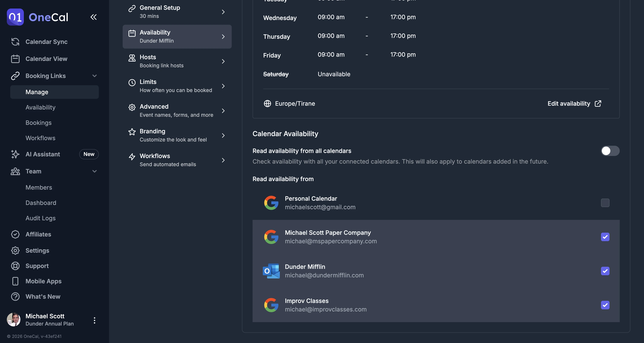Click michael@dundermifflin.com email text
Viewport: 644px width, 343px height.
pyautogui.click(x=324, y=275)
